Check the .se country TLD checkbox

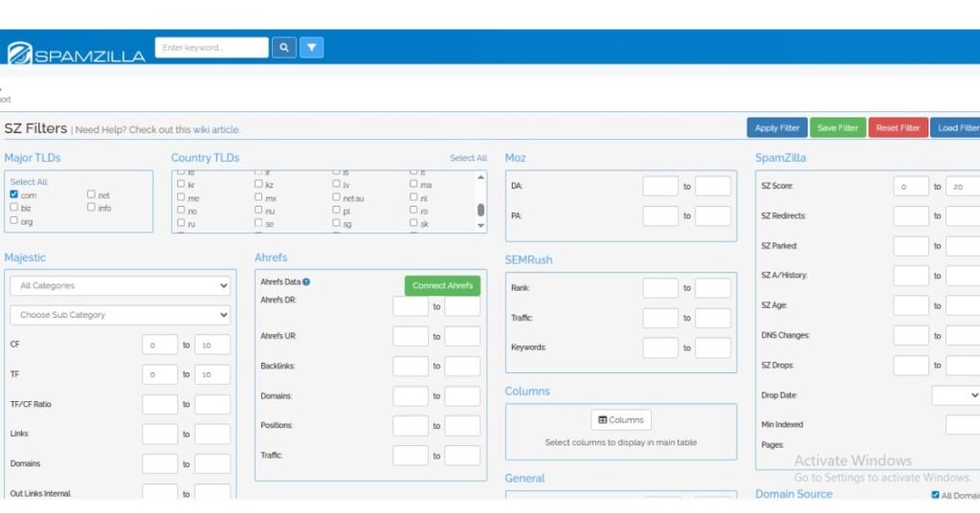coord(258,222)
